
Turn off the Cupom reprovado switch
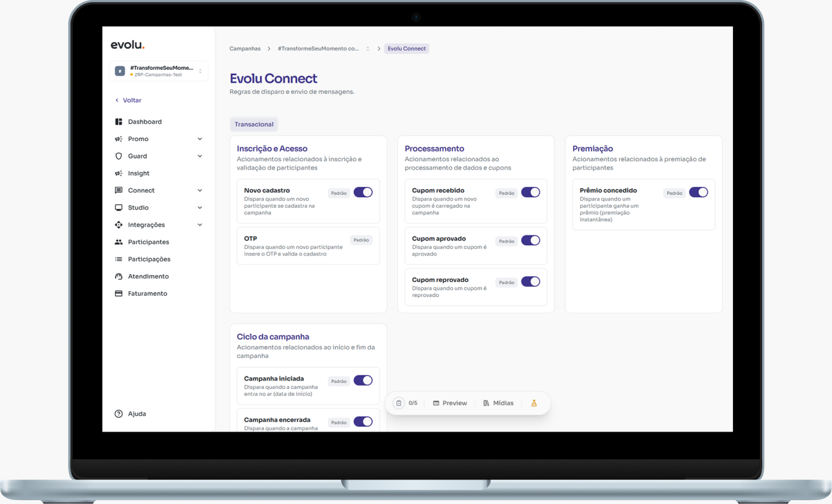(531, 281)
